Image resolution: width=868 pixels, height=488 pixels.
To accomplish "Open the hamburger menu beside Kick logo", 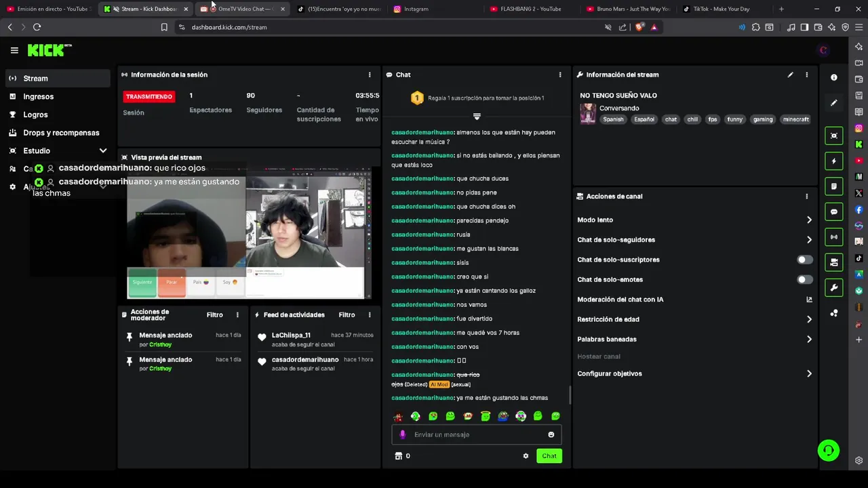I will coord(14,50).
